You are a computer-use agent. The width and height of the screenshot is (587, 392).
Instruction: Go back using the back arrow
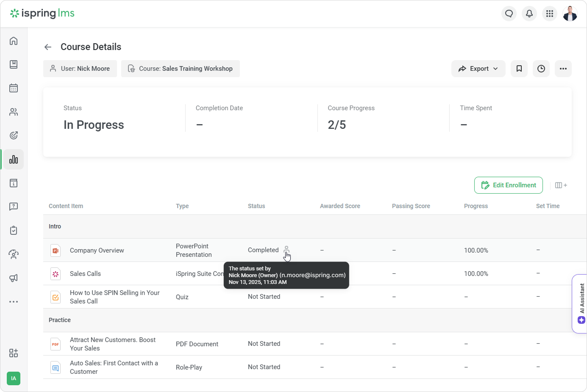[48, 47]
